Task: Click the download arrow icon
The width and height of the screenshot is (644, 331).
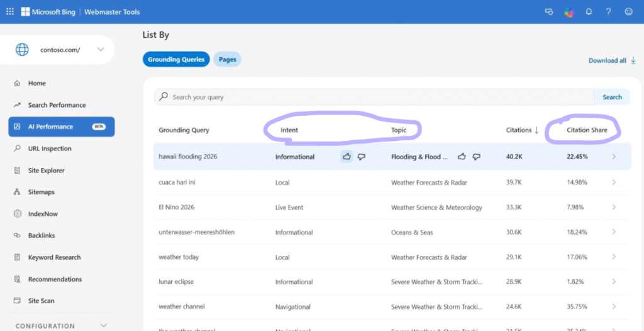Action: [633, 60]
